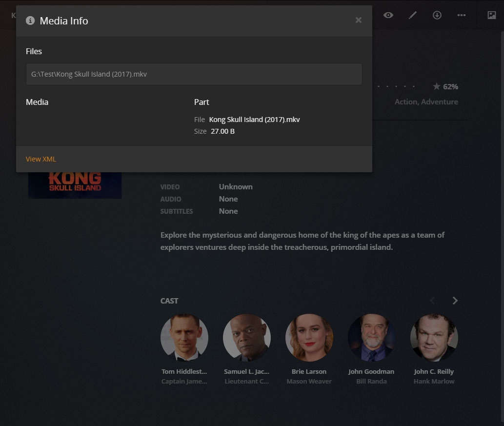Click role text Captain Jame...
Screen dimensions: 504x426
184,381
